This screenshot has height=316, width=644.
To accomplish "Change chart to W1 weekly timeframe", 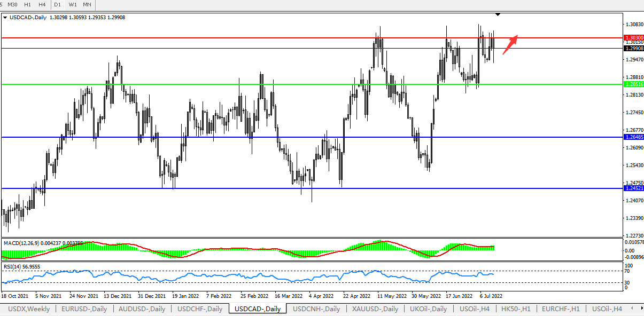I will [73, 5].
